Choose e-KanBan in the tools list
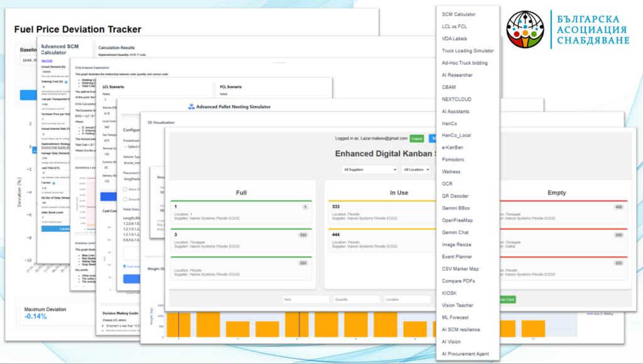 (x=452, y=147)
